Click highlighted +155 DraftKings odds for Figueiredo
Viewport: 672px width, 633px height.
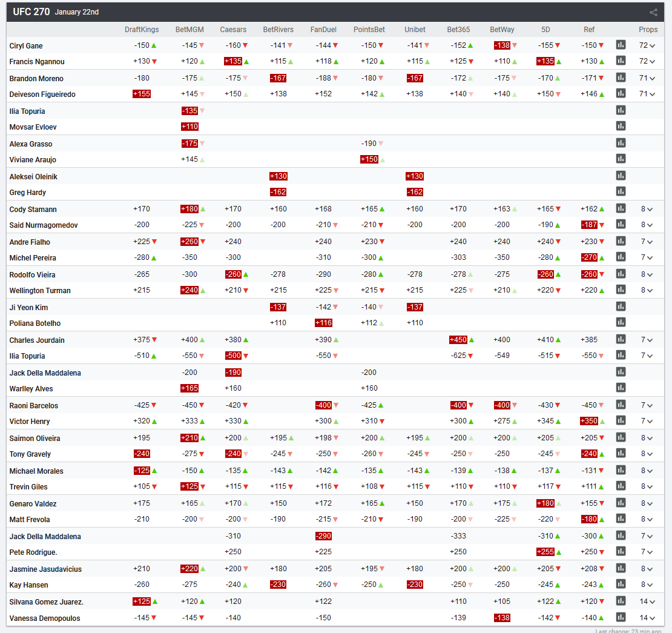coord(142,93)
